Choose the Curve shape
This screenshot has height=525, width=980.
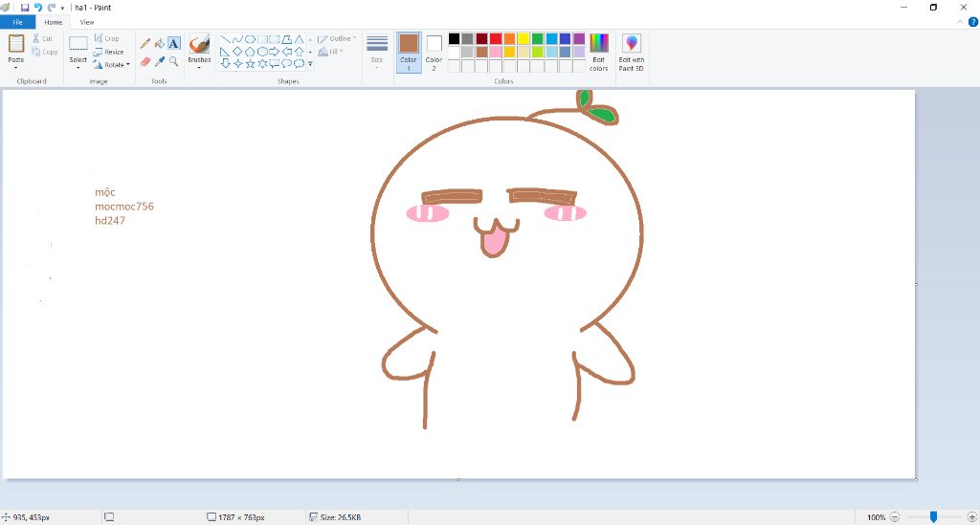click(237, 39)
